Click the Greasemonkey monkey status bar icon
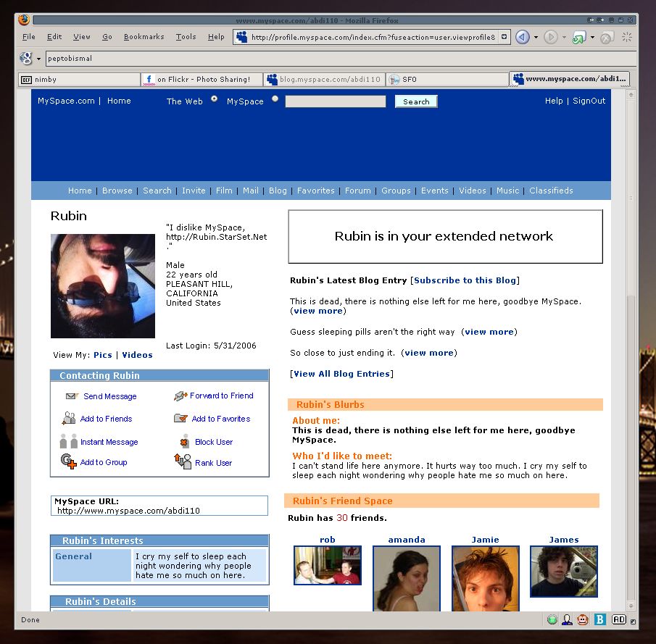This screenshot has height=644, width=656. point(584,619)
